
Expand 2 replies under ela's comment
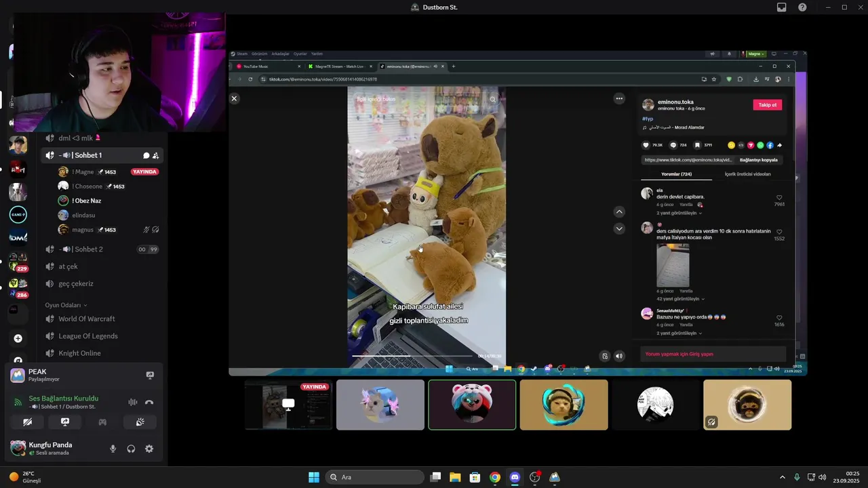678,213
